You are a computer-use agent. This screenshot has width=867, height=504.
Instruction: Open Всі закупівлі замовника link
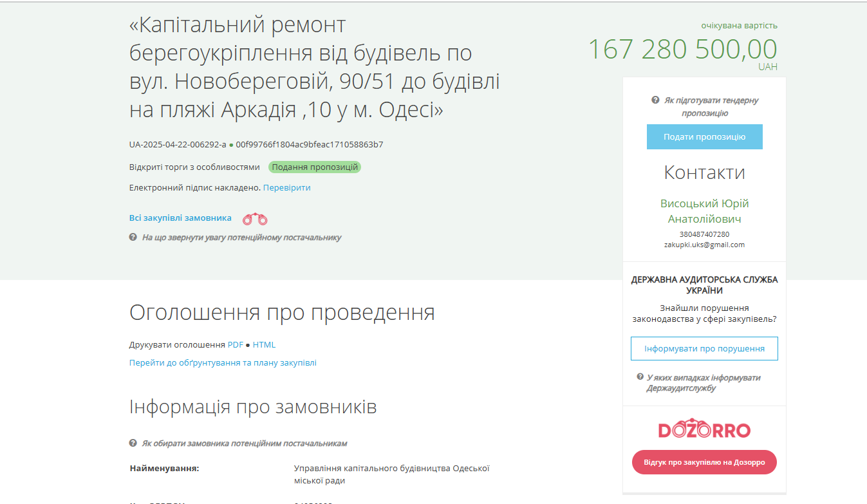(x=180, y=218)
